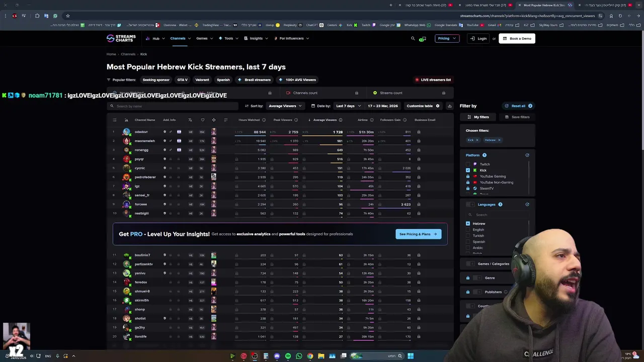Viewport: 644px width, 362px height.
Task: Click See Pricing & Plans button
Action: 418,234
